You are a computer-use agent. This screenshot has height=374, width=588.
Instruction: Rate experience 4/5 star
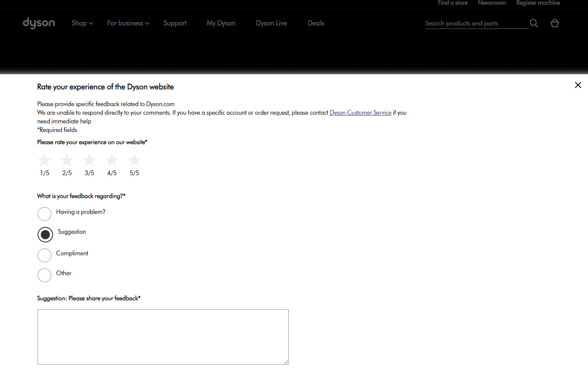tap(112, 160)
